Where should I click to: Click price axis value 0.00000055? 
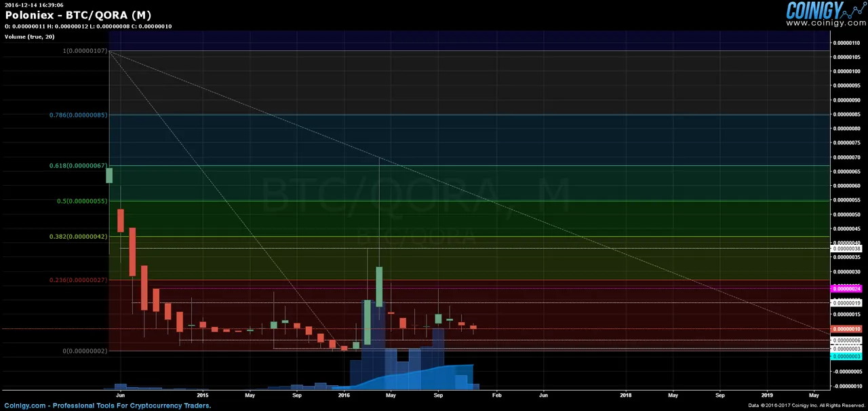click(847, 200)
